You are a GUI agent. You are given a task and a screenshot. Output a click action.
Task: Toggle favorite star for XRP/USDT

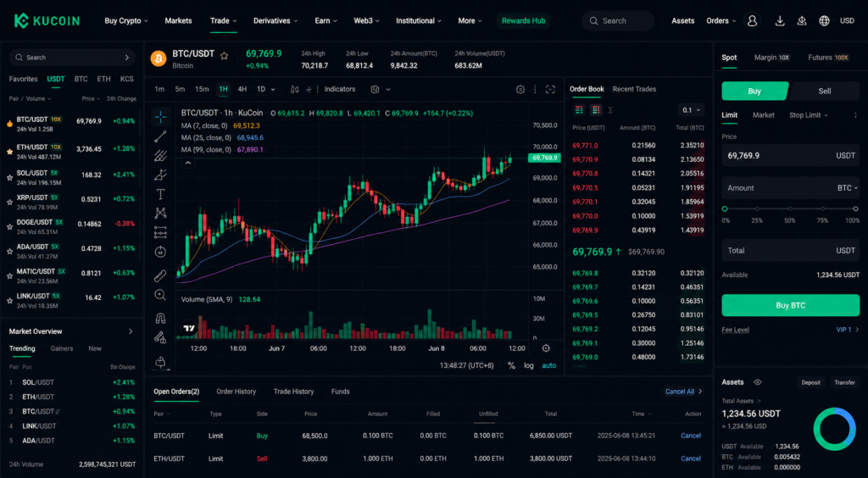click(x=9, y=203)
